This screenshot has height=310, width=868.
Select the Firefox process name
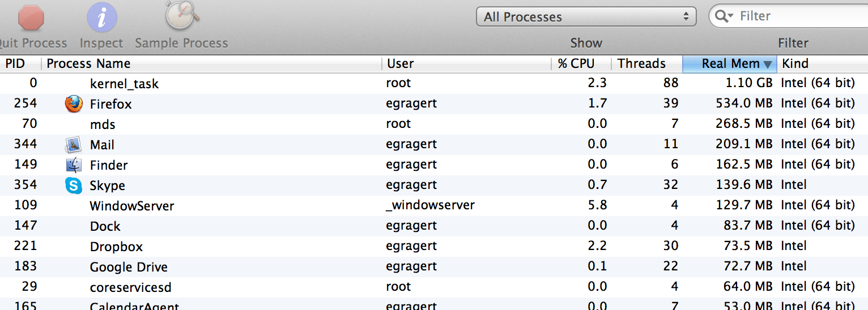110,104
